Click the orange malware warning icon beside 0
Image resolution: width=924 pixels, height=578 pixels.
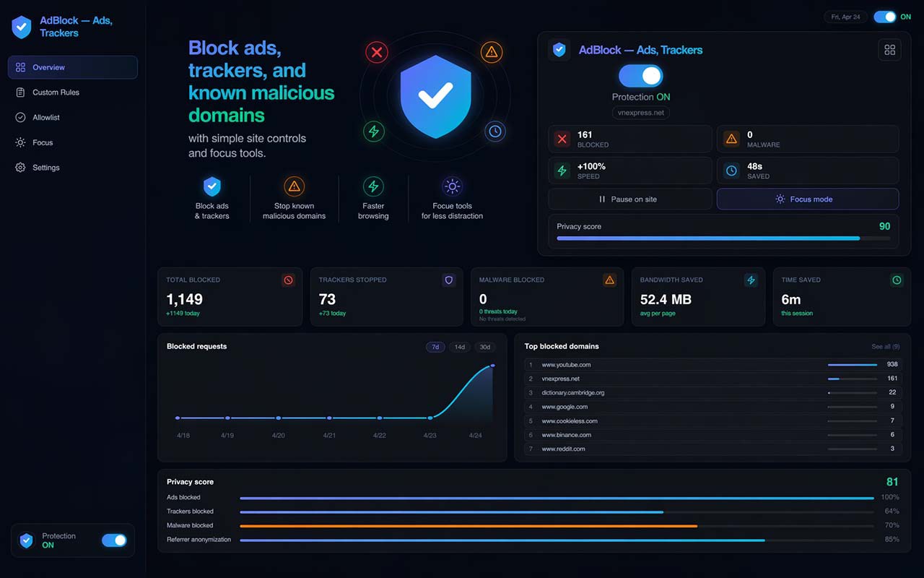coord(731,139)
